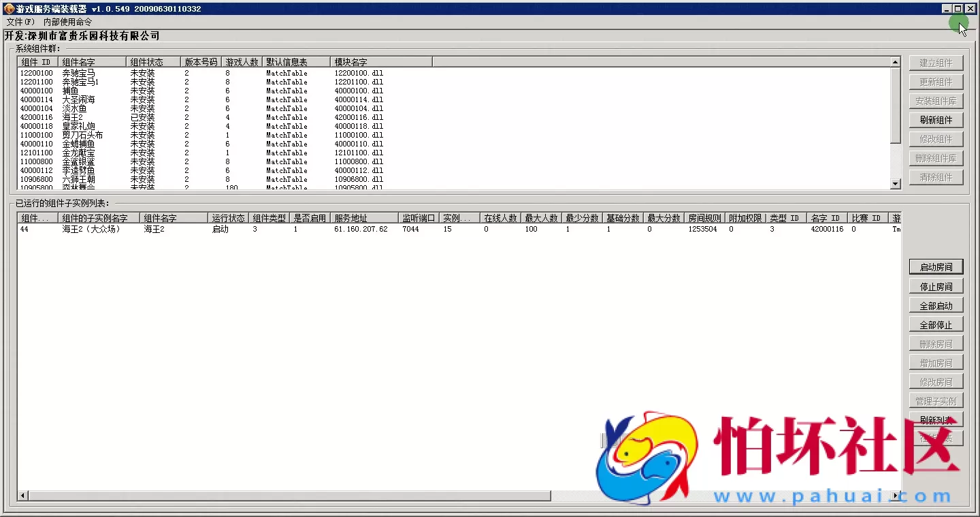Click the 刷新组件 button
980x517 pixels.
(936, 120)
